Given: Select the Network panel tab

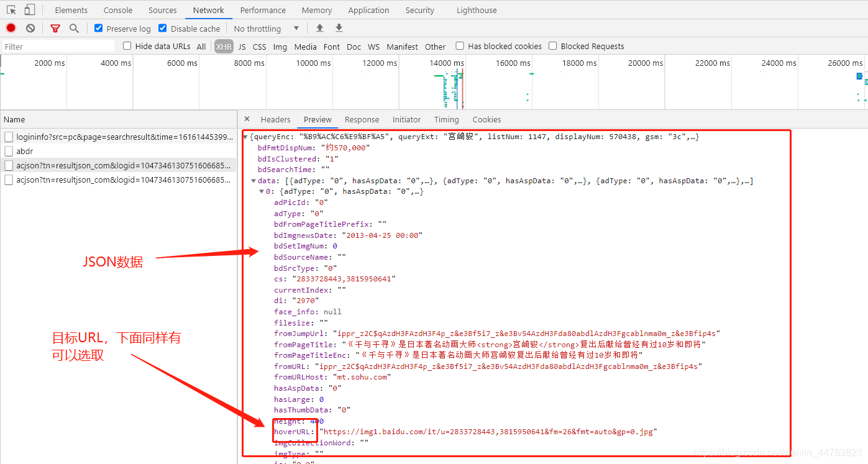Looking at the screenshot, I should pyautogui.click(x=209, y=10).
